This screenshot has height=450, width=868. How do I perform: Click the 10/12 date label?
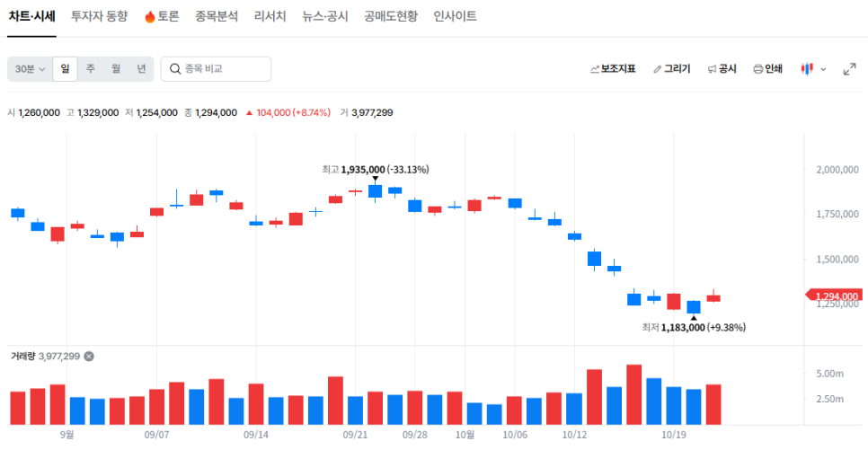574,435
